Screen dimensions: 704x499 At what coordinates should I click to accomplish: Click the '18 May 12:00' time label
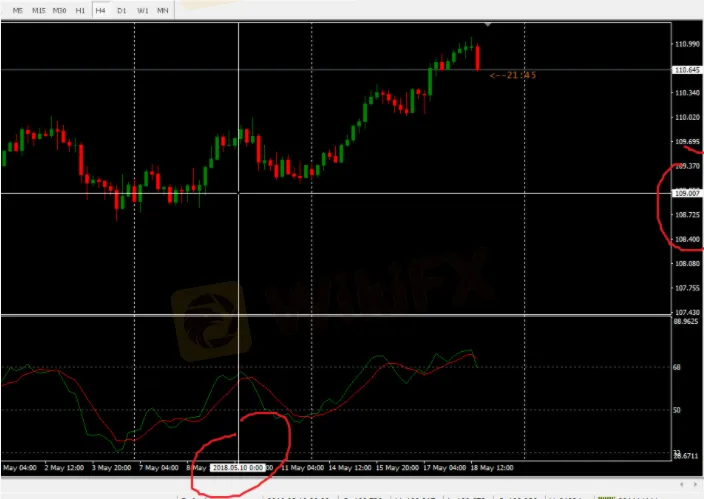click(492, 468)
